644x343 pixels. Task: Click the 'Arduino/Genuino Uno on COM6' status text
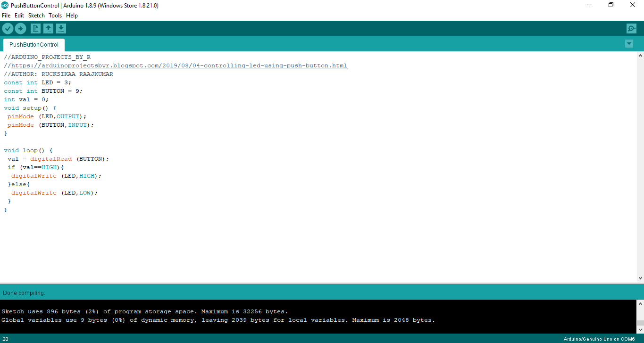(x=599, y=339)
